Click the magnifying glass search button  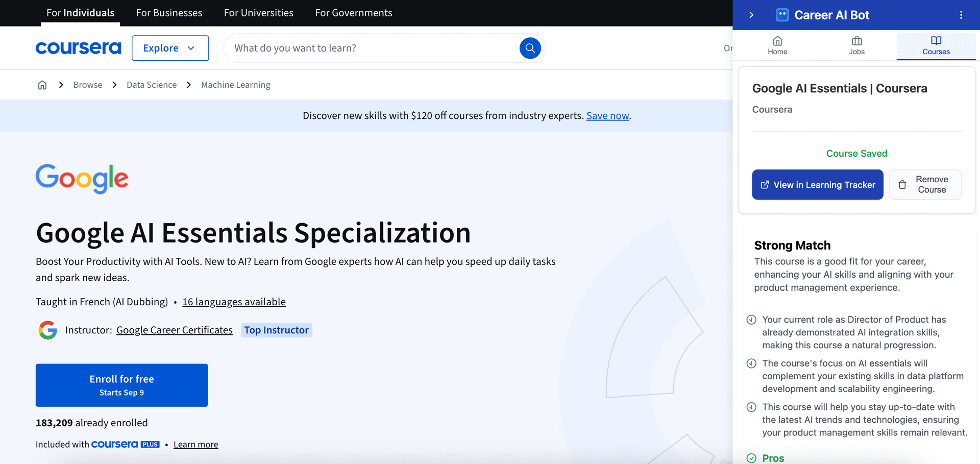point(530,48)
